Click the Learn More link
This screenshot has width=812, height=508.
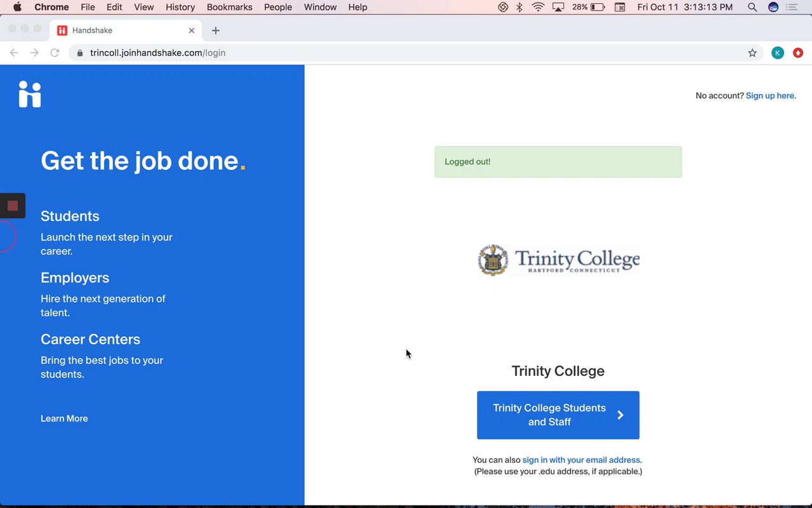coord(64,418)
